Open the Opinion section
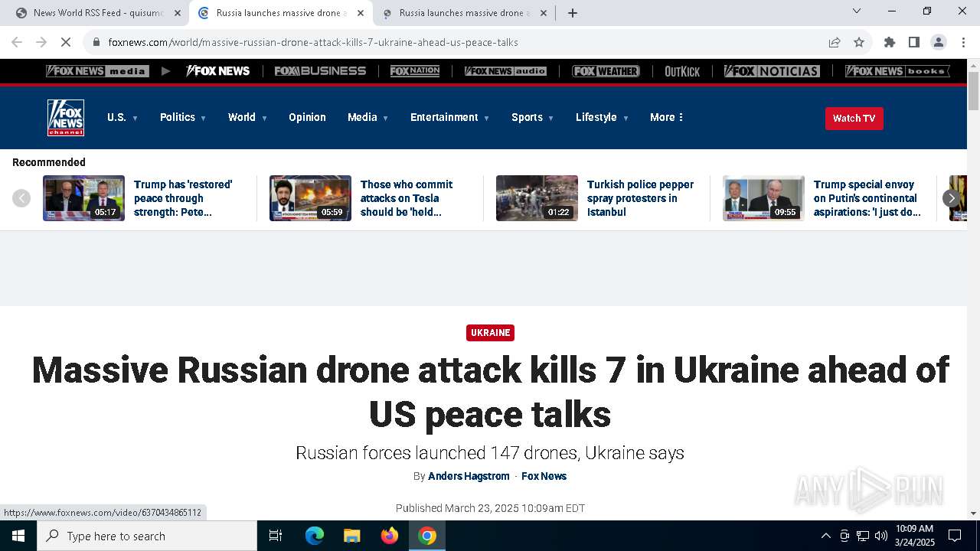The height and width of the screenshot is (551, 980). coord(307,117)
